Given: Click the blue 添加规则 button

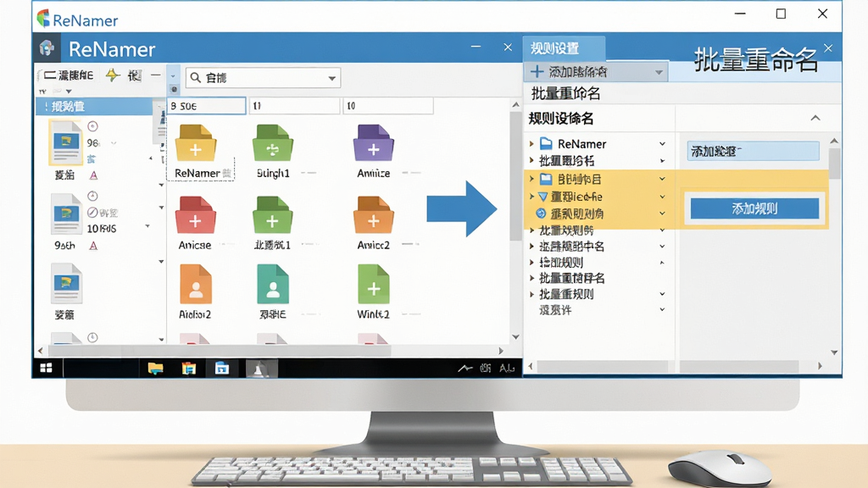Looking at the screenshot, I should (x=754, y=208).
